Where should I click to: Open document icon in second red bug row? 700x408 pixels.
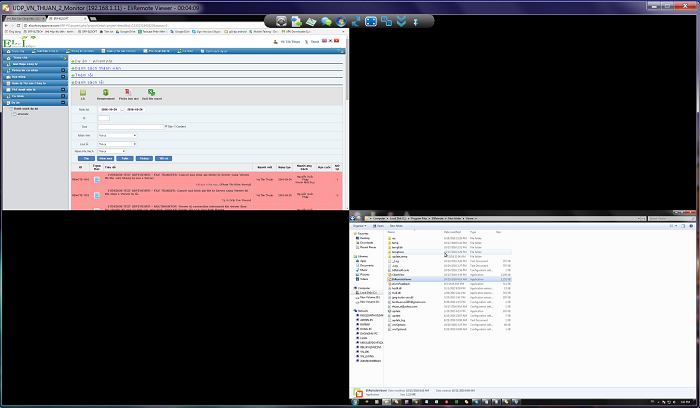[97, 195]
